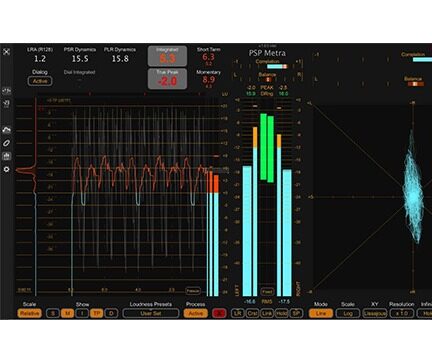This screenshot has height=363, width=432.
Task: Toggle the I integrated show button
Action: click(x=82, y=313)
